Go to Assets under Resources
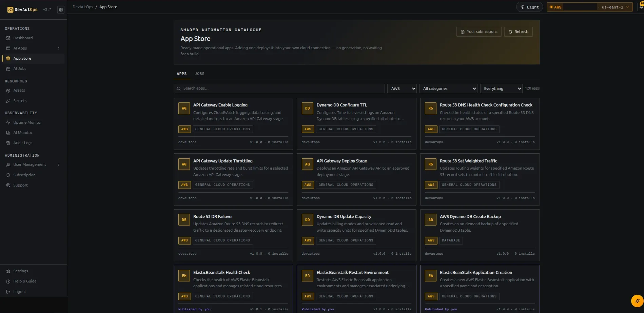The image size is (644, 313). pyautogui.click(x=33, y=90)
